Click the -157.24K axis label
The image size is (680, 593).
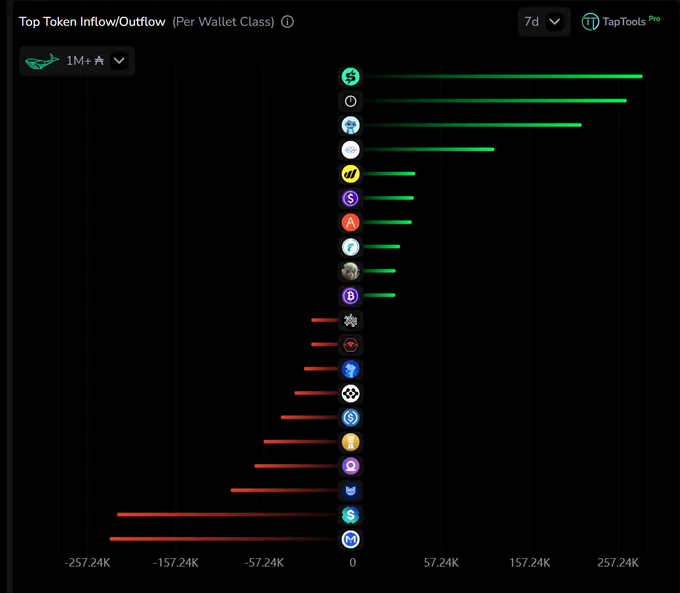(x=176, y=563)
